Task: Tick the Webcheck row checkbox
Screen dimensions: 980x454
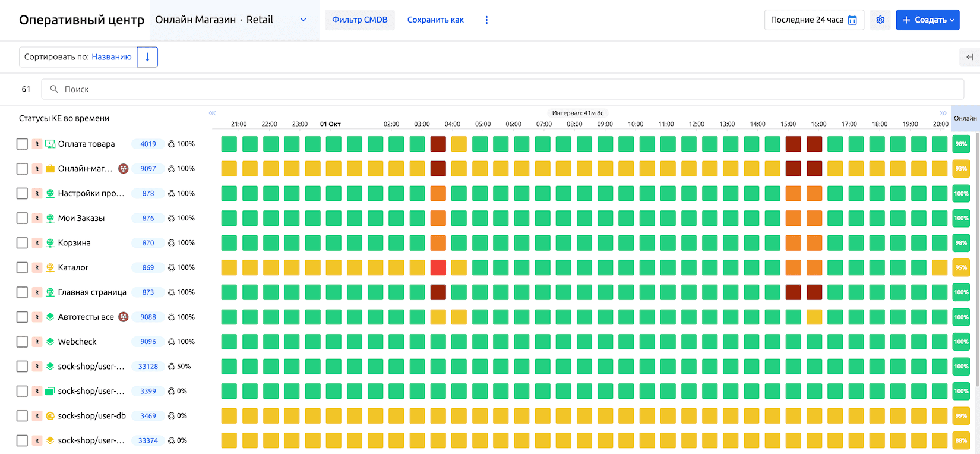Action: click(x=22, y=342)
